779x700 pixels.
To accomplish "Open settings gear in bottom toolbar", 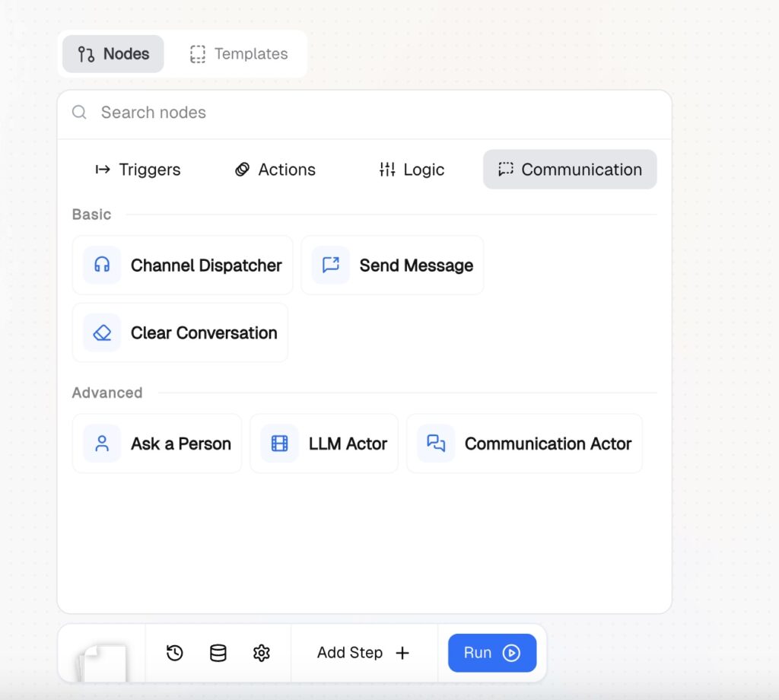I will point(262,653).
